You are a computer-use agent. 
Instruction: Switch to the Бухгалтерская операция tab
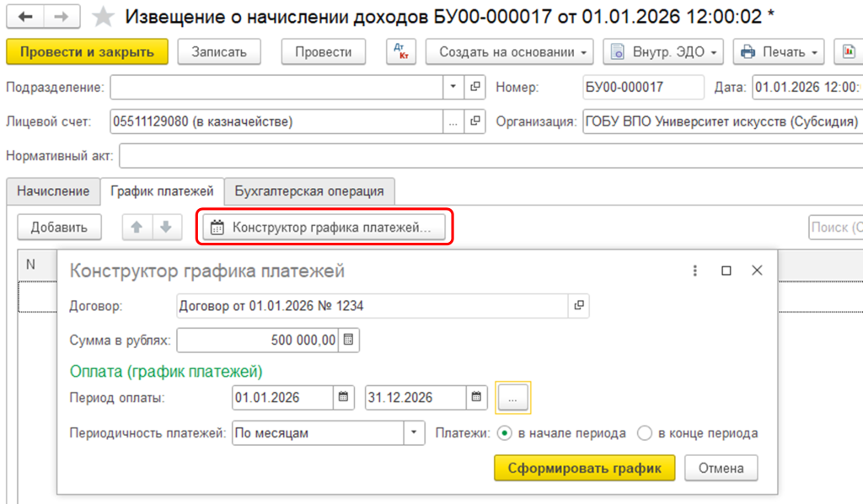click(309, 191)
